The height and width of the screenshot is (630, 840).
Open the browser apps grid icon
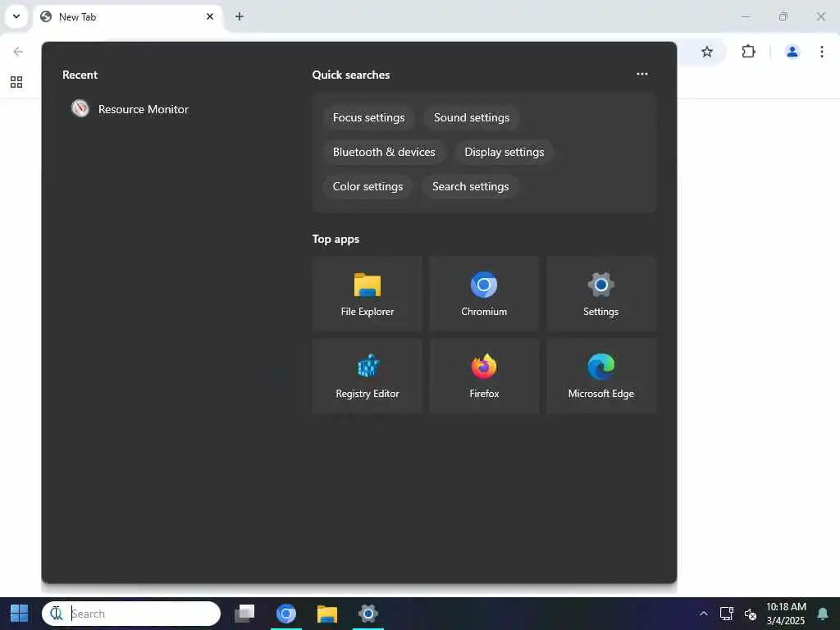point(16,82)
